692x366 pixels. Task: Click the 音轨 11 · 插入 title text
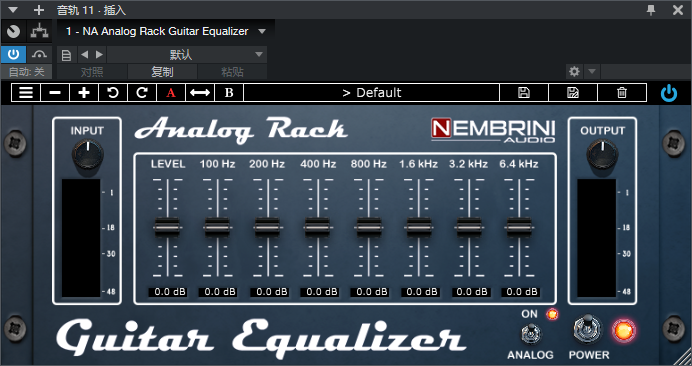[91, 10]
